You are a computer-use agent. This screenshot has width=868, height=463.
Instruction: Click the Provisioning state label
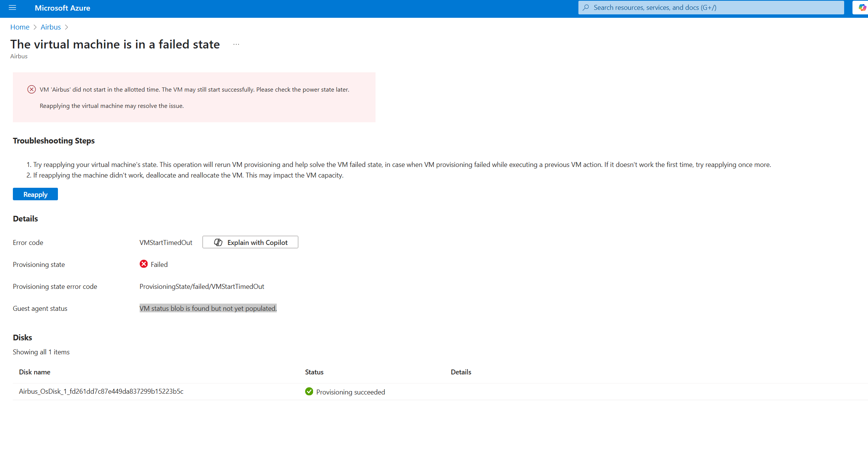[39, 264]
